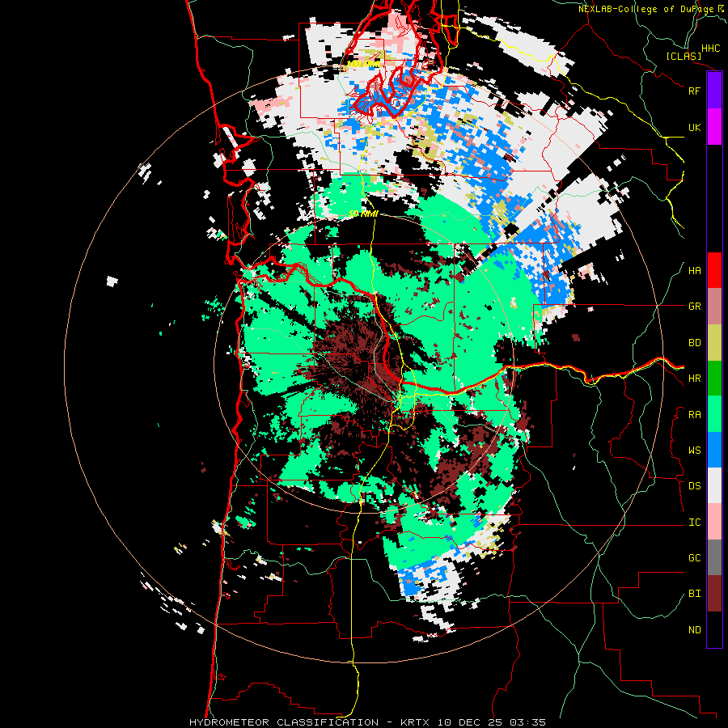Viewport: 728px width, 728px height.
Task: Click the 'RF' legend label
Action: coord(694,91)
